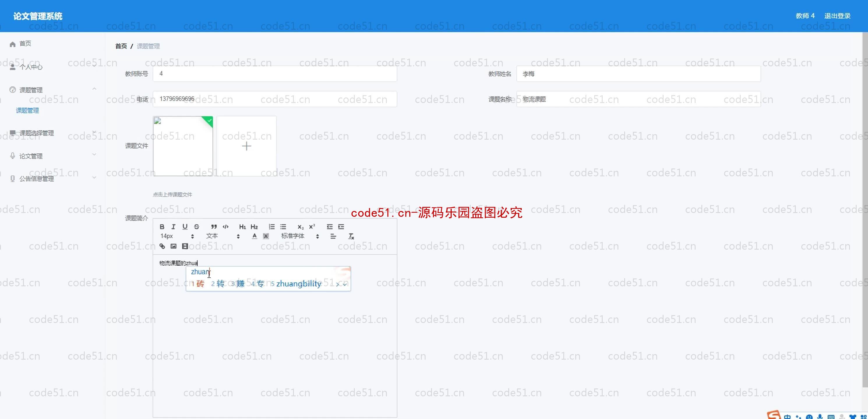The image size is (868, 419).
Task: Select the 课题管理 submenu item
Action: coord(27,110)
